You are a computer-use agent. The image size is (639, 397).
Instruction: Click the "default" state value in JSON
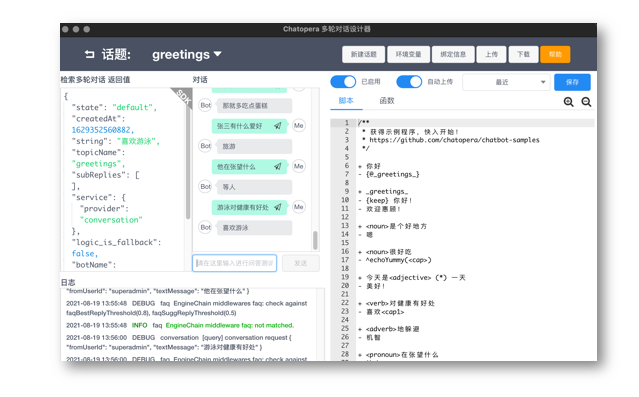132,107
